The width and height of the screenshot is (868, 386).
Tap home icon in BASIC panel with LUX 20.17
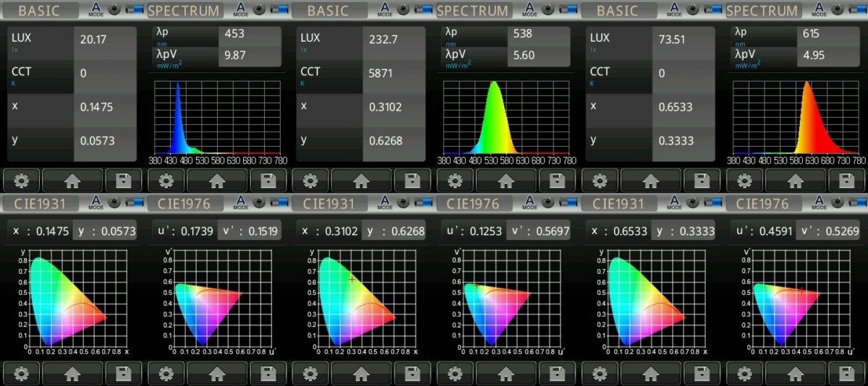point(72,180)
